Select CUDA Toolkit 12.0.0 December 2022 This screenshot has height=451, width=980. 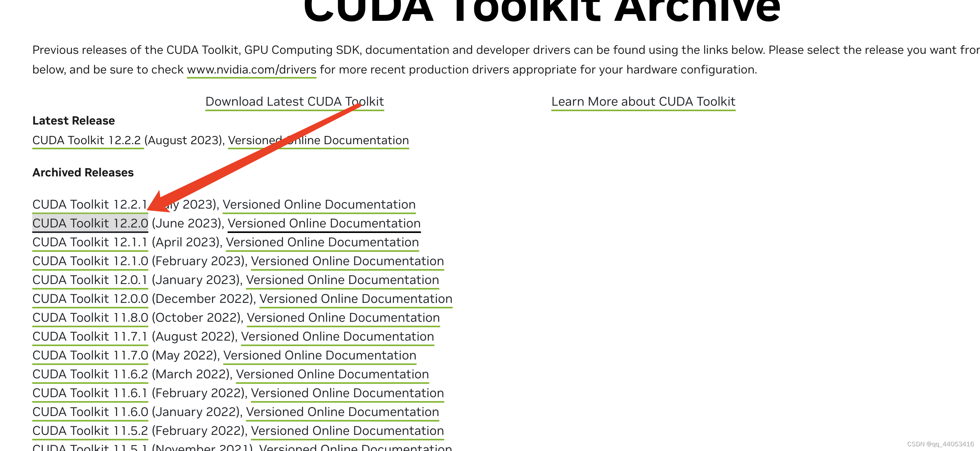tap(90, 299)
